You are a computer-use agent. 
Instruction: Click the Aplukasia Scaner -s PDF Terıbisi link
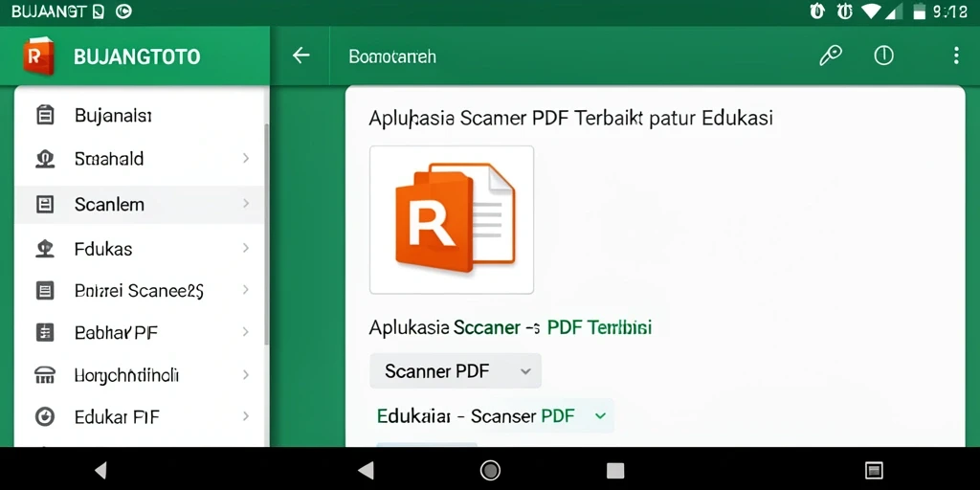(x=511, y=327)
